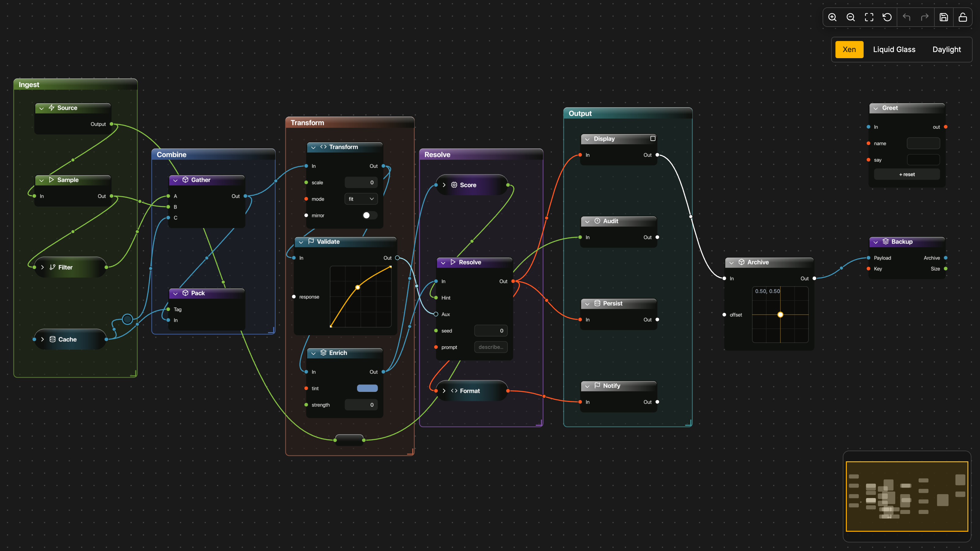The width and height of the screenshot is (980, 551).
Task: Toggle the mirror switch in Transform node
Action: (x=370, y=215)
